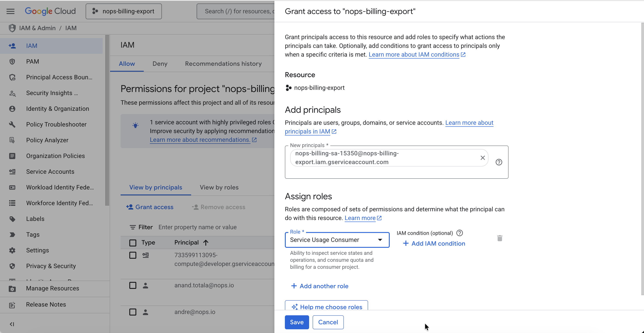
Task: Open Policy Troubleshooter from sidebar
Action: [56, 124]
